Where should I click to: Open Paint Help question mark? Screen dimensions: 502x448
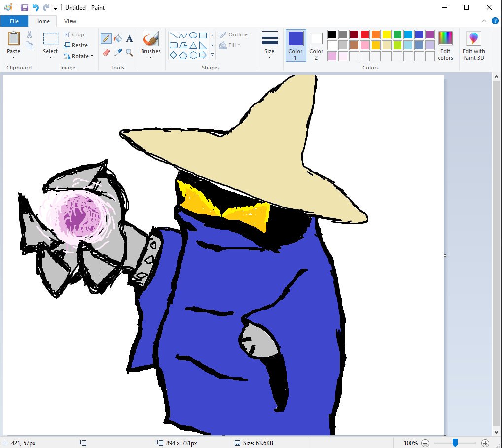(x=495, y=21)
